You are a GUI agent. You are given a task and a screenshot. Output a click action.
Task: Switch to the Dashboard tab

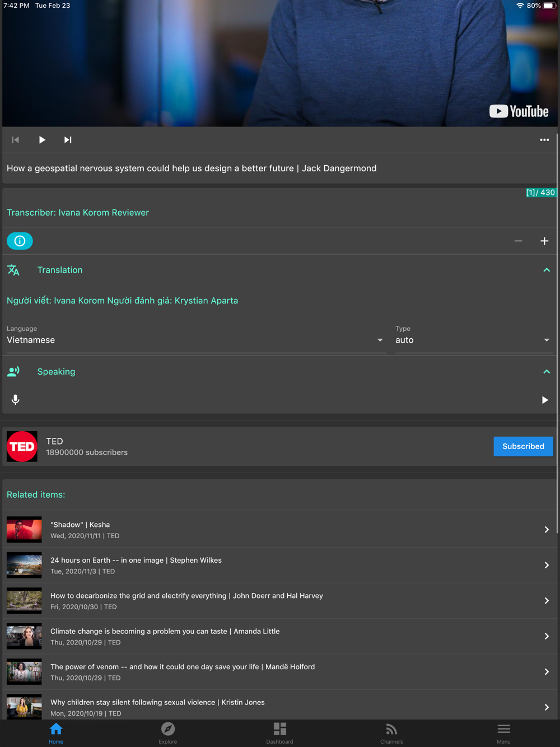point(279,732)
